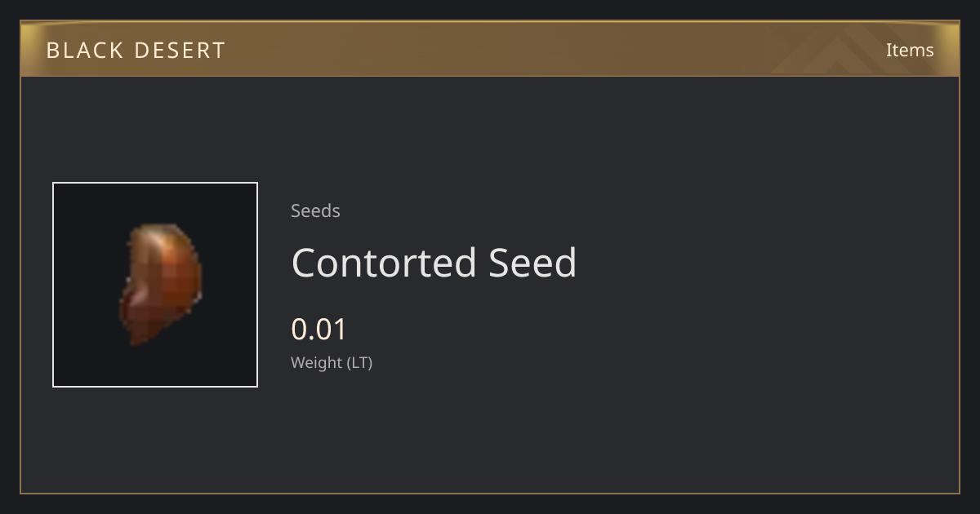Screen dimensions: 980x514
Task: Click the Contorted Seed item icon
Action: point(155,285)
